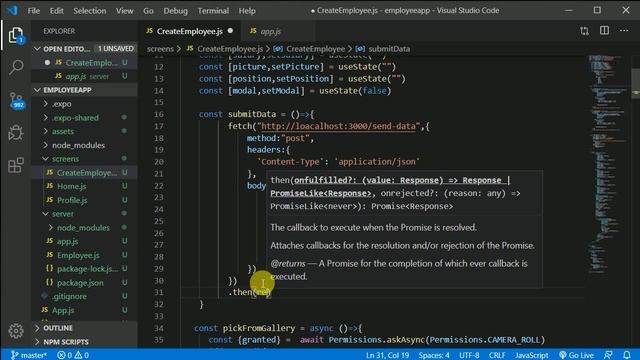Click JS icon of Home.js file
This screenshot has width=640, height=360.
click(49, 186)
